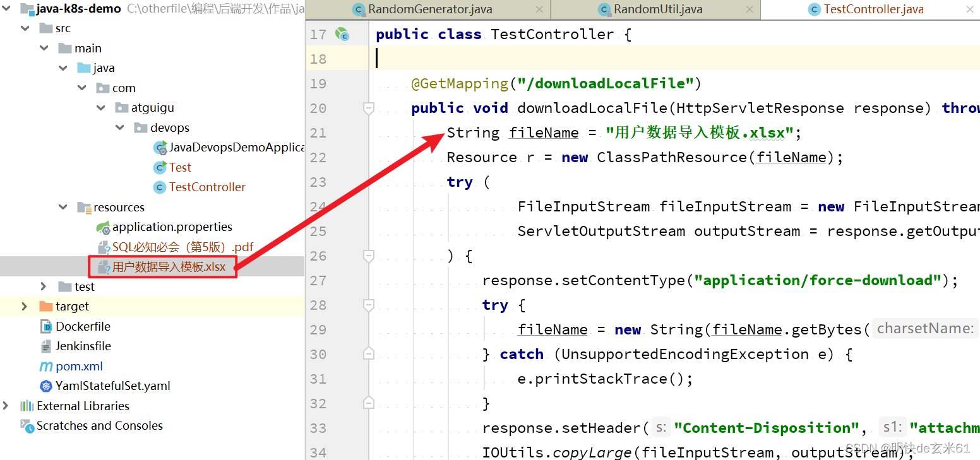Collapse the atguigu package arrow
This screenshot has height=460, width=980.
coord(101,108)
